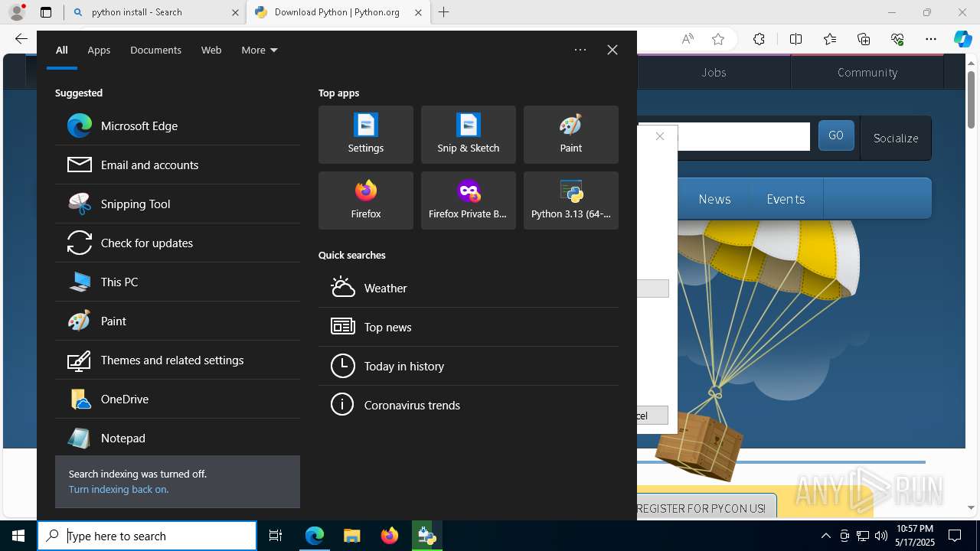Open the taskbar clock and date
The image size is (980, 551).
914,536
